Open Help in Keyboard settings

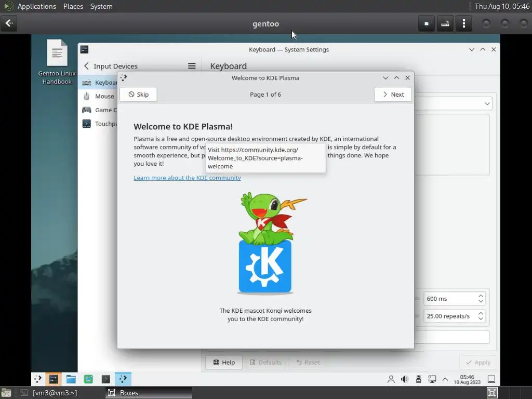click(x=224, y=362)
